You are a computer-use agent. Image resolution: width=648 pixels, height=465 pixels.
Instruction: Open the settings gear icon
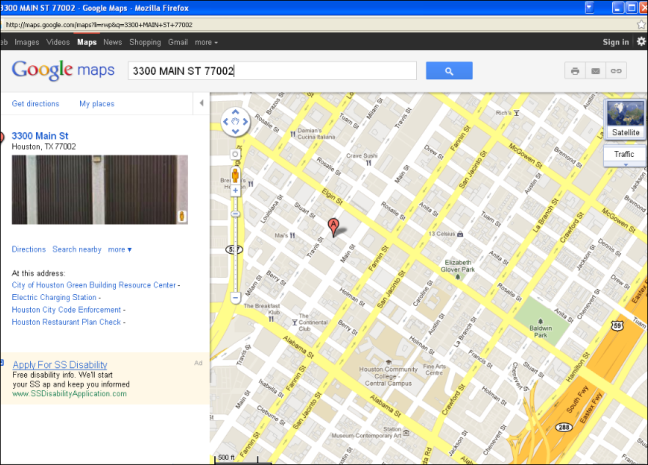point(641,41)
